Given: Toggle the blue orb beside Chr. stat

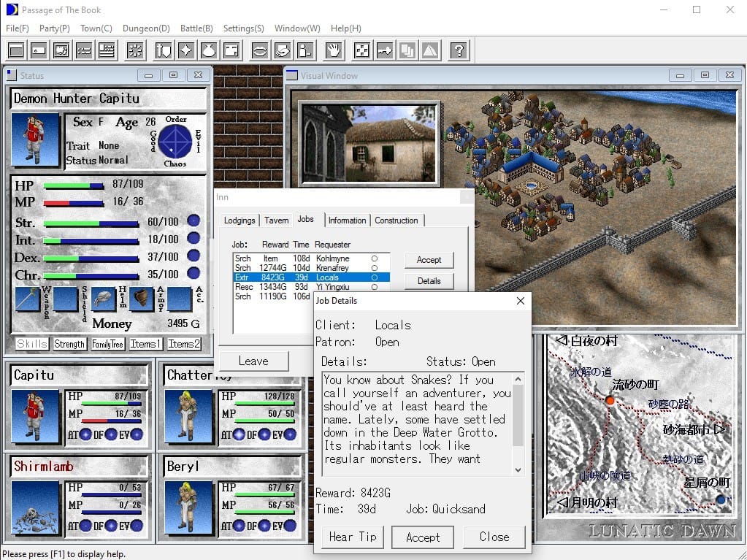Looking at the screenshot, I should [194, 274].
